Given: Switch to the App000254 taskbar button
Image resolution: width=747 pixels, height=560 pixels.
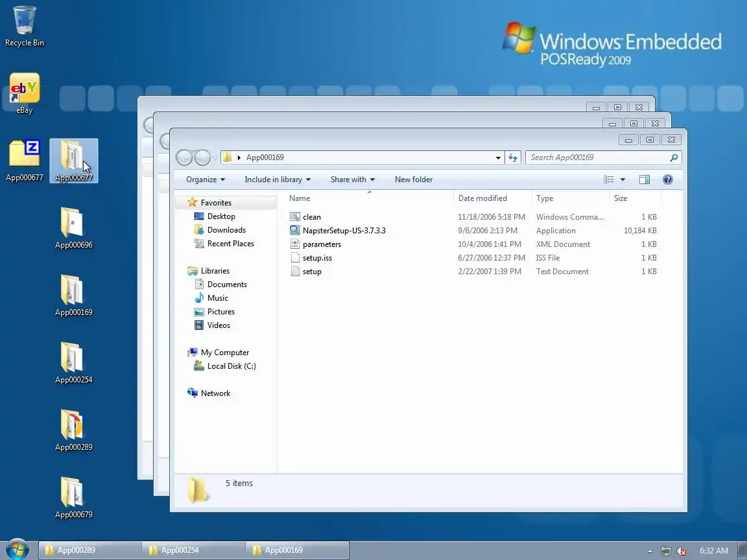Looking at the screenshot, I should pyautogui.click(x=193, y=550).
